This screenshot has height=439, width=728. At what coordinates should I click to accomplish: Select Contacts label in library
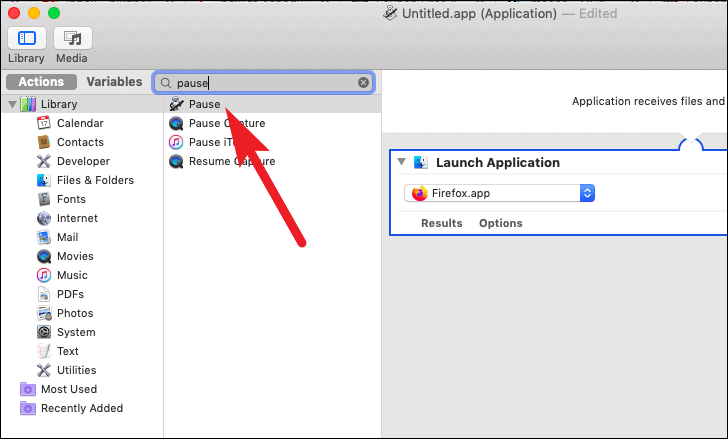coord(80,142)
